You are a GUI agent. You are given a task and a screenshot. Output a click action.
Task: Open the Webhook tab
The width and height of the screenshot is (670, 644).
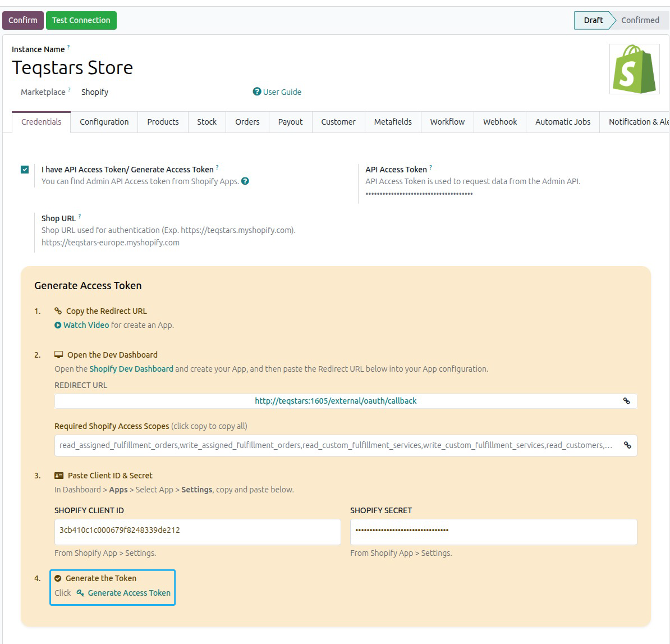[x=500, y=122]
